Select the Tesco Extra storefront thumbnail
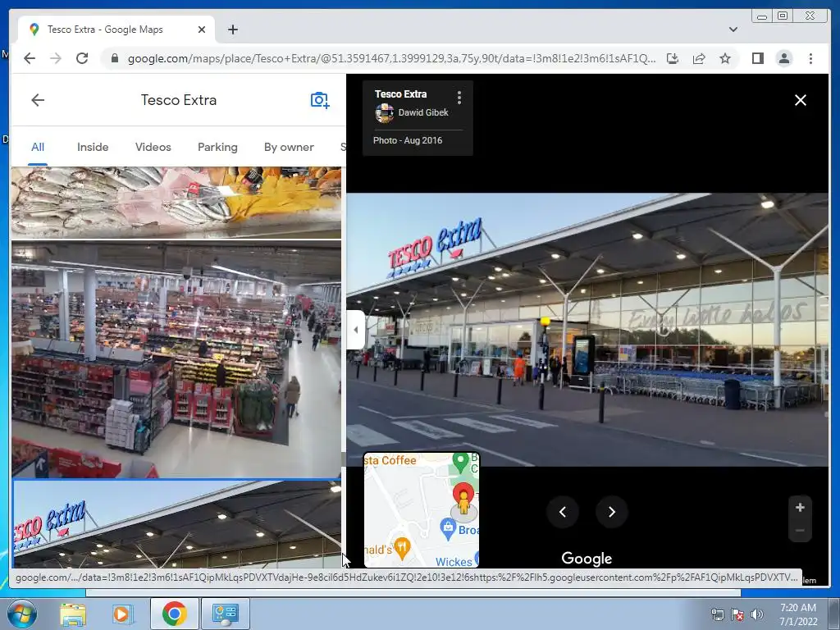840x630 pixels. [176, 524]
